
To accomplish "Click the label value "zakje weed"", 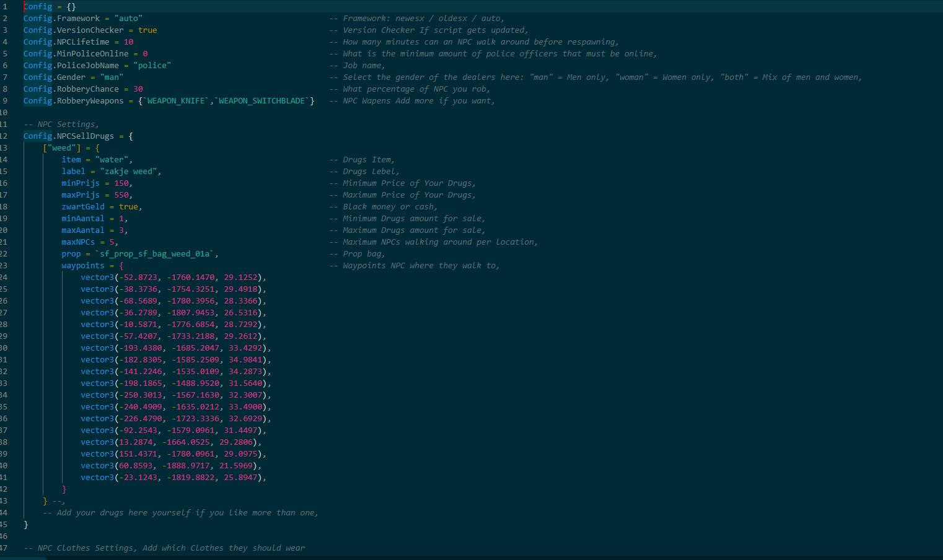I will click(x=128, y=172).
